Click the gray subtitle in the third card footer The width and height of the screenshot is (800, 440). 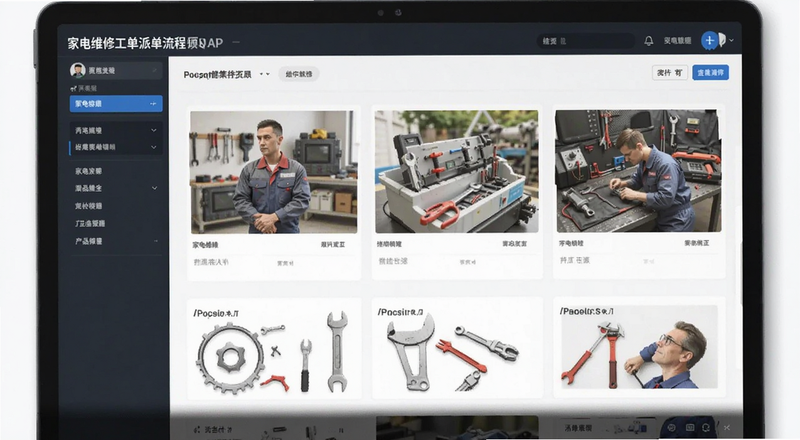(574, 260)
